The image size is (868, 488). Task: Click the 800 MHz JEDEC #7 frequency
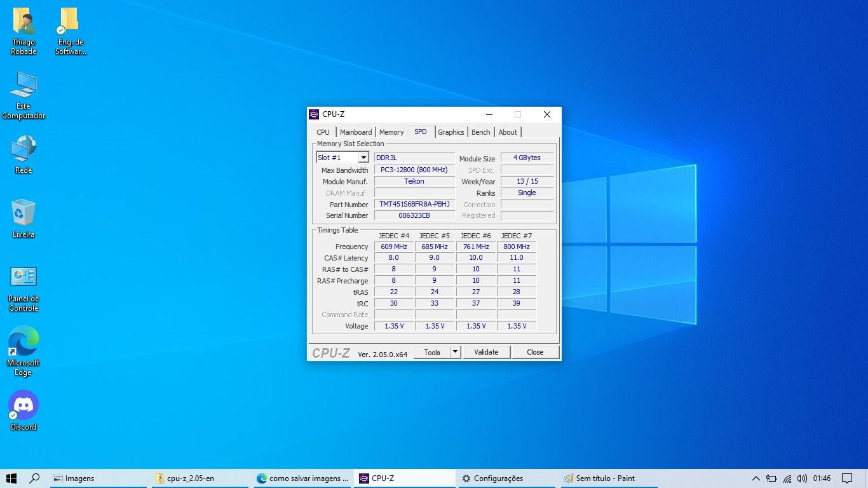tap(517, 247)
